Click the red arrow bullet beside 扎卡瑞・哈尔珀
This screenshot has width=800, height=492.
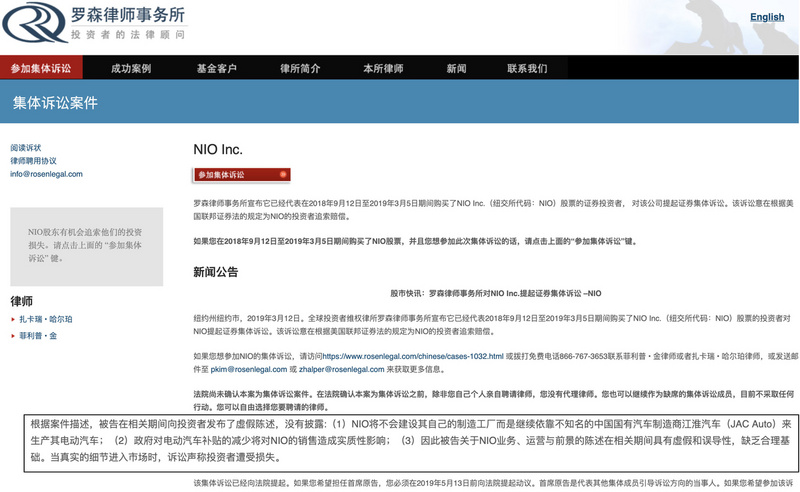point(13,319)
